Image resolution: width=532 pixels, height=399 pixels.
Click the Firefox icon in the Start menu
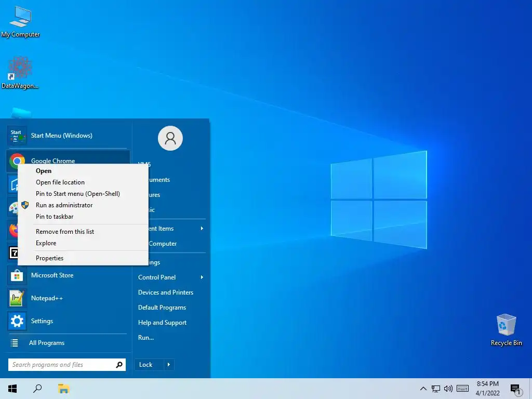13,230
